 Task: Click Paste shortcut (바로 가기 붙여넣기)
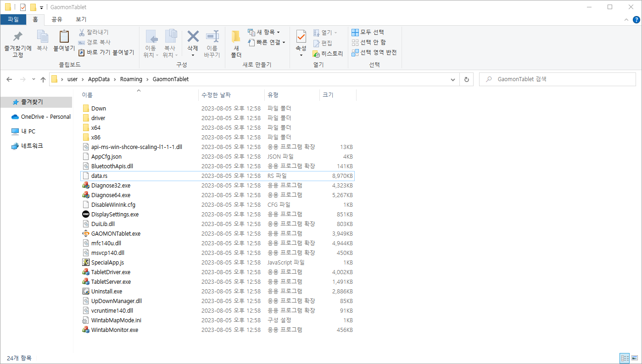(106, 52)
